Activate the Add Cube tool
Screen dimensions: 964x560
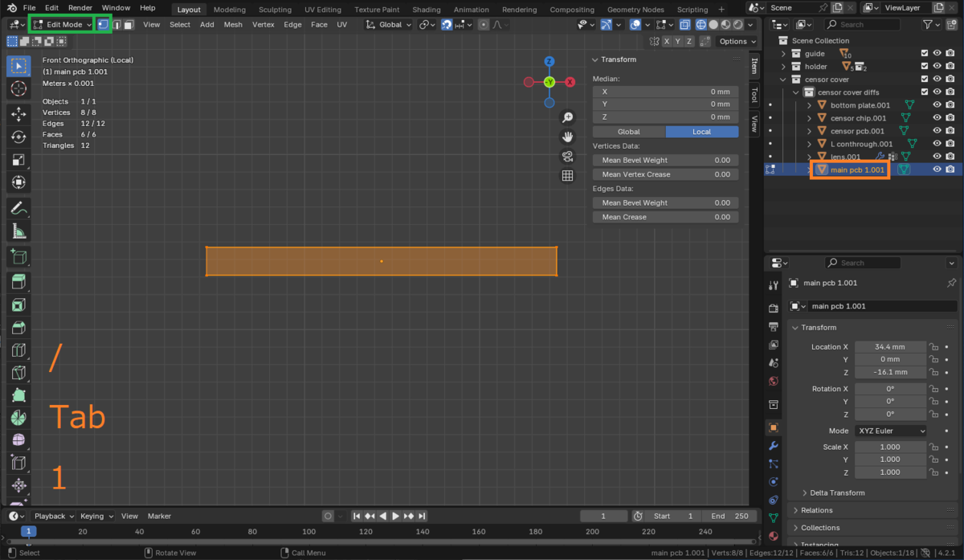18,257
